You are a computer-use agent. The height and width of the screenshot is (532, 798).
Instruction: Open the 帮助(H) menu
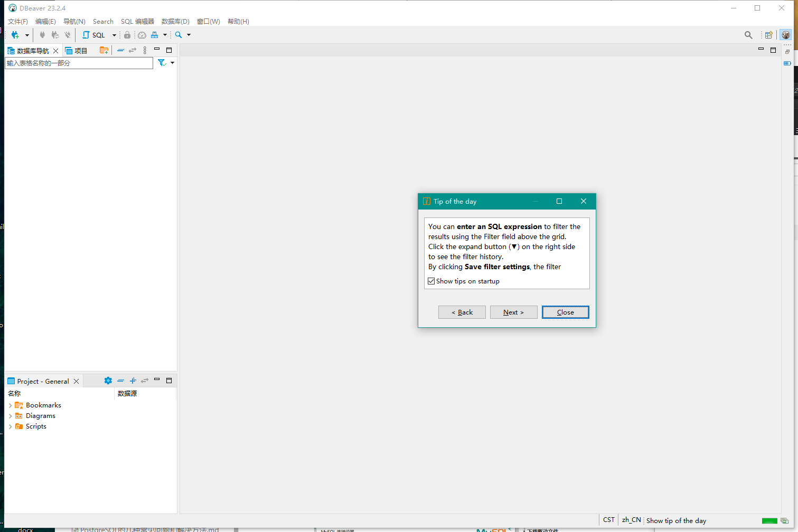coord(238,22)
